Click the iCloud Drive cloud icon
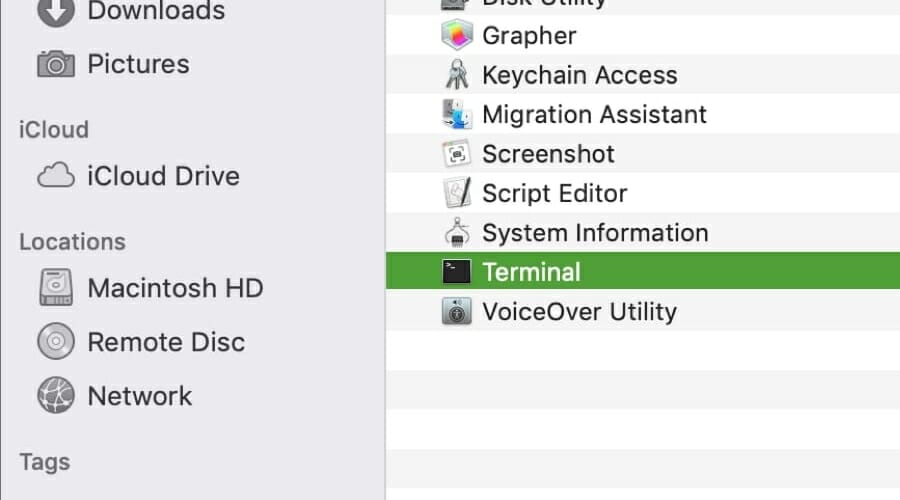The image size is (900, 500). tap(56, 177)
